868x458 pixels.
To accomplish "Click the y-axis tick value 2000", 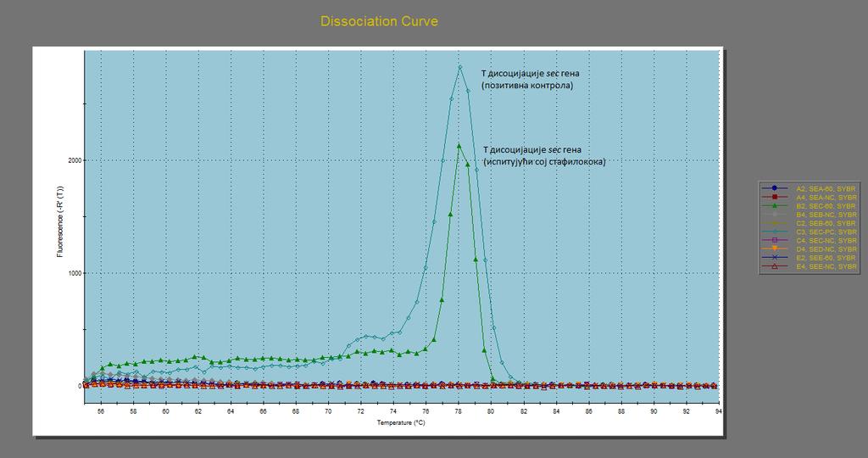I will (x=75, y=160).
